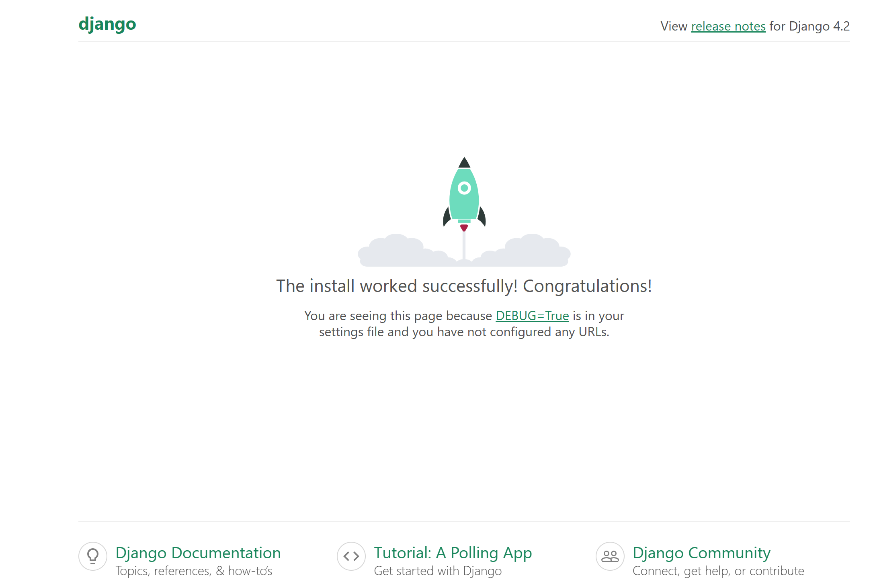Click the django logo in the header
The width and height of the screenshot is (873, 588).
pyautogui.click(x=107, y=24)
